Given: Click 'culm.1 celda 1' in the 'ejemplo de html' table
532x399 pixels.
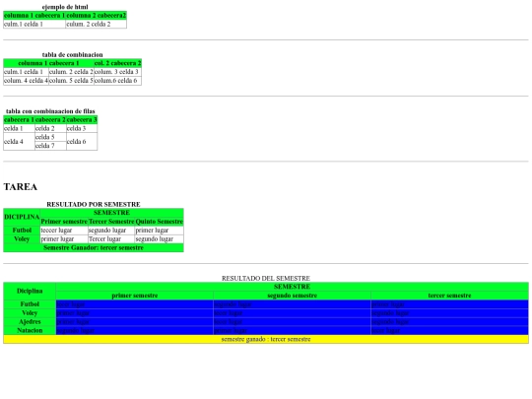Looking at the screenshot, I should [x=34, y=24].
